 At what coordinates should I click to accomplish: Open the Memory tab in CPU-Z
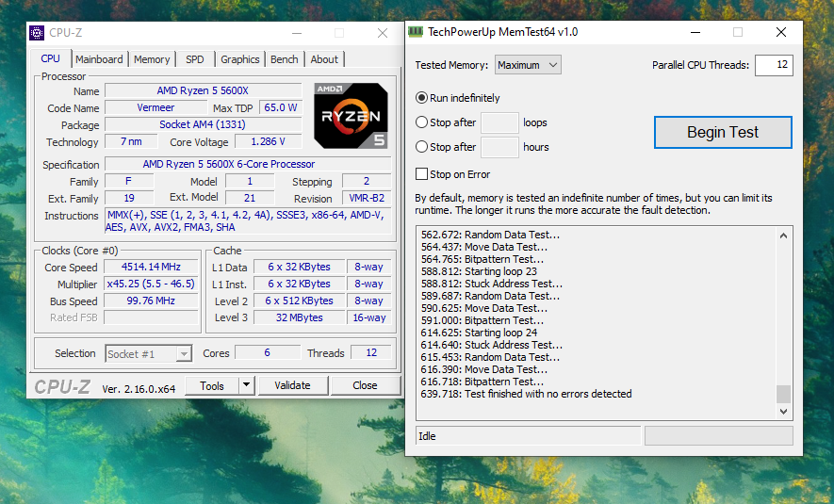tap(152, 59)
